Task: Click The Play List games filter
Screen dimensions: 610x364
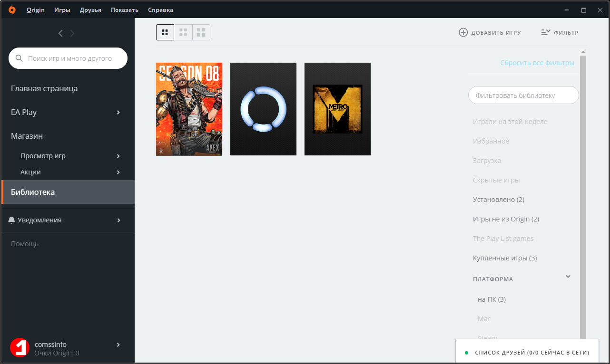Action: [x=503, y=239]
